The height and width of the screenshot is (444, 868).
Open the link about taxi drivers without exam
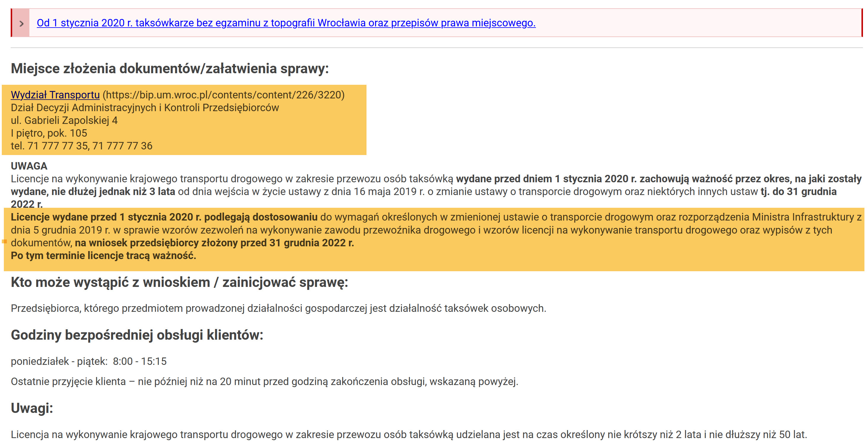(286, 23)
